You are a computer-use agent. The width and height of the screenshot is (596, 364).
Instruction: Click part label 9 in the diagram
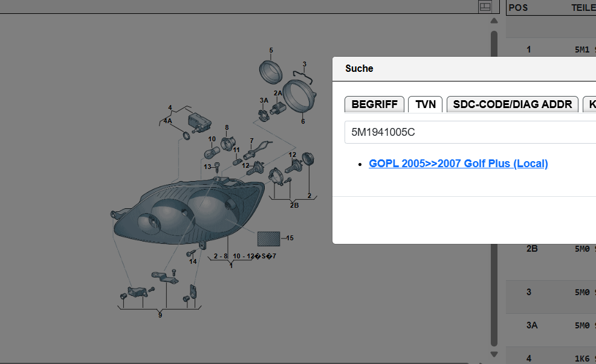coord(160,315)
